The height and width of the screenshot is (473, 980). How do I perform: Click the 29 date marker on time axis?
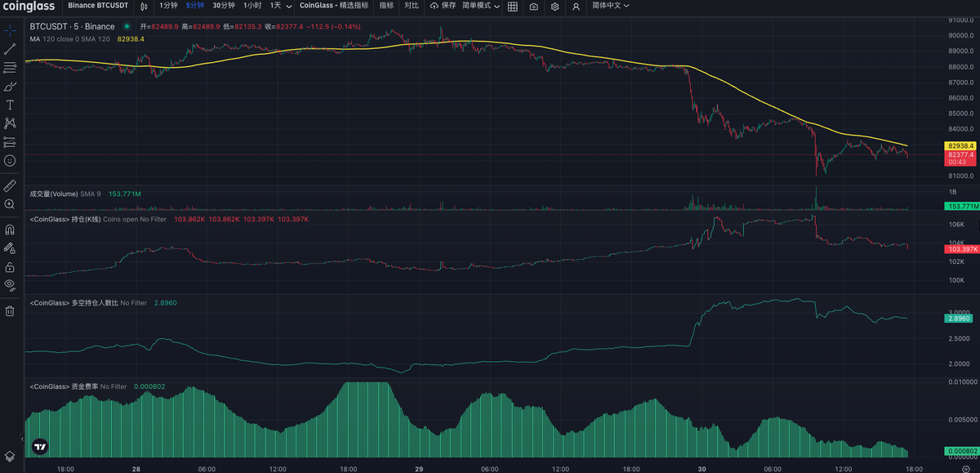419,469
